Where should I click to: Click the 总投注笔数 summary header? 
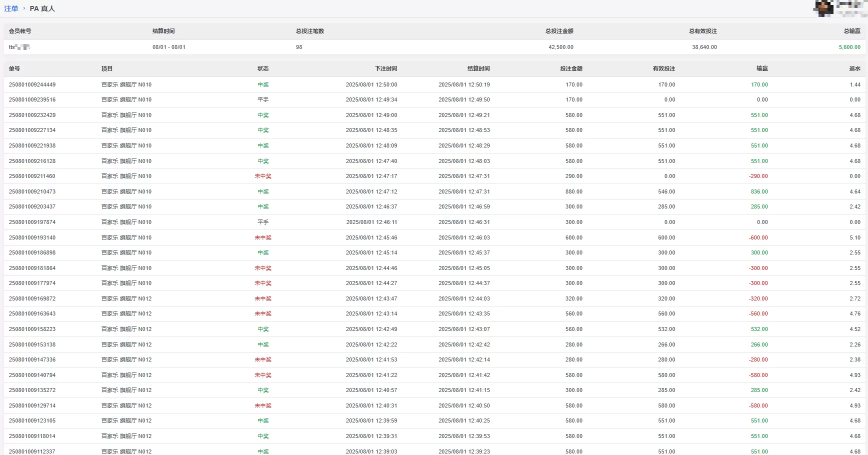[310, 31]
